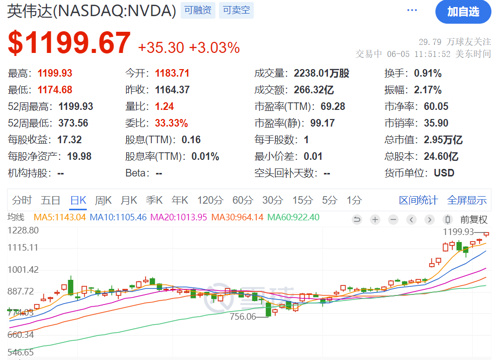Switch to the 60分 interval tab
Screen dimensions: 500x360
pos(243,200)
